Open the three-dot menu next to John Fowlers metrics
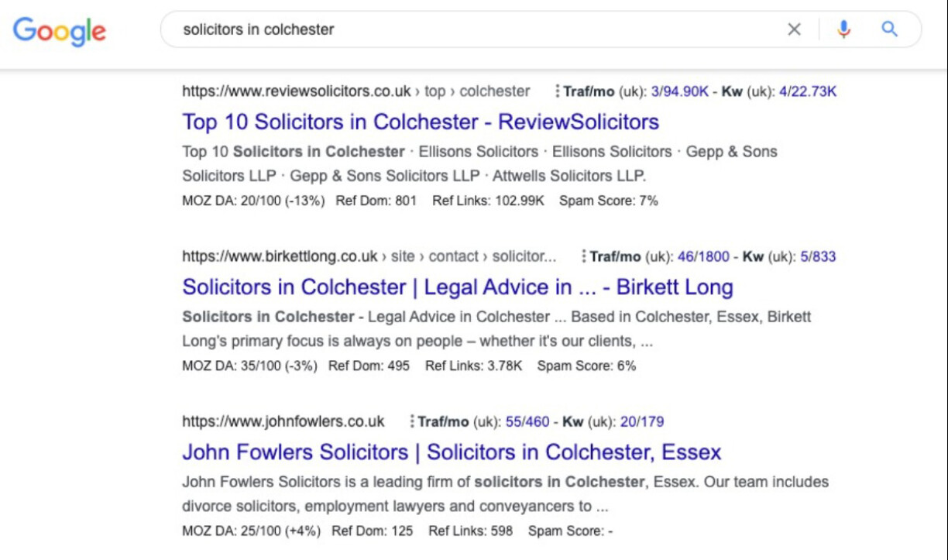The height and width of the screenshot is (560, 948). (410, 421)
